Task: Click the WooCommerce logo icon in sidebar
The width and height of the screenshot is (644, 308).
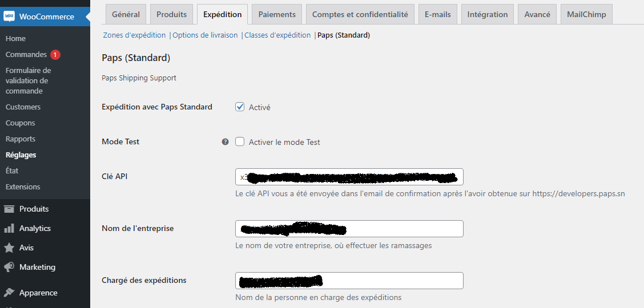Action: (9, 17)
